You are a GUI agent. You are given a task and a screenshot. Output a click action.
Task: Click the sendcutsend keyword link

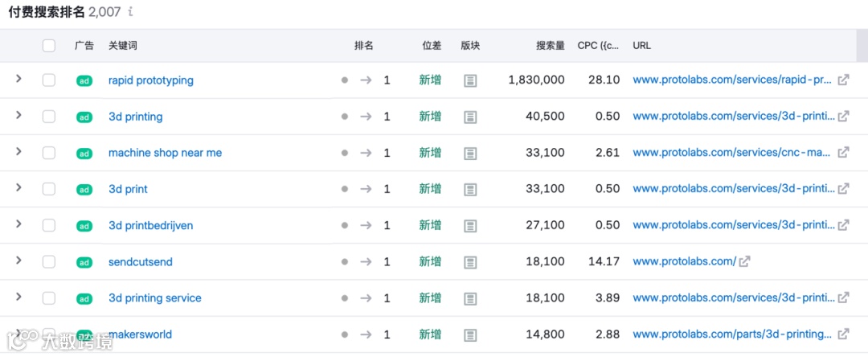(x=140, y=262)
